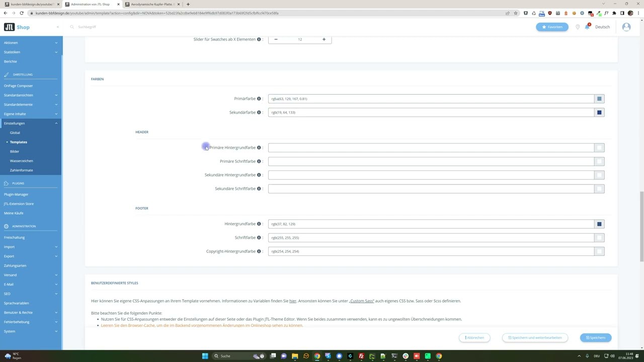Show info for Primärfarbe
The height and width of the screenshot is (362, 644).
tap(259, 99)
